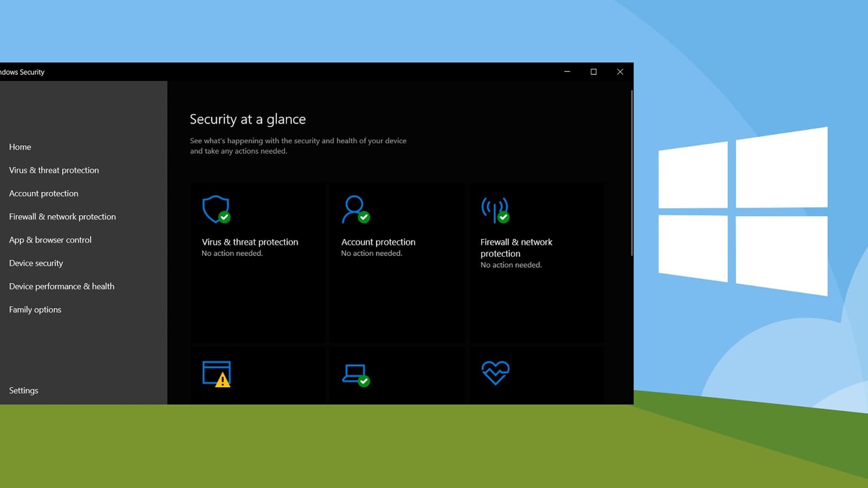868x488 pixels.
Task: Click the Account protection tile title
Action: (x=378, y=242)
